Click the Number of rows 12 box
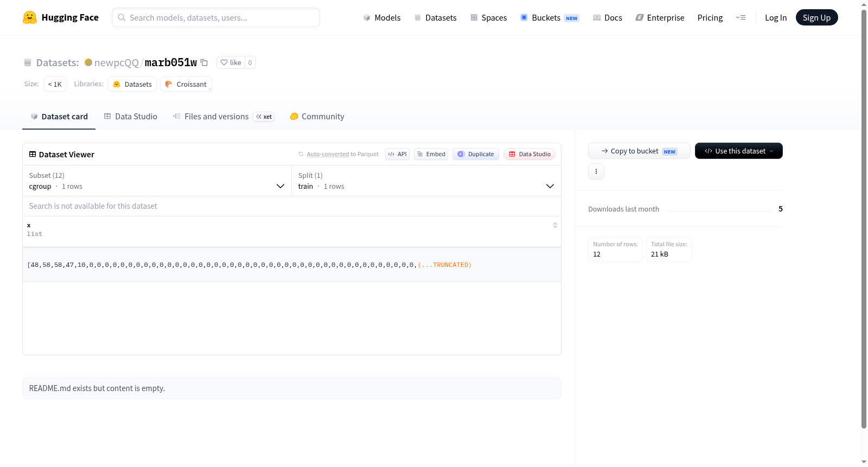 (x=616, y=250)
